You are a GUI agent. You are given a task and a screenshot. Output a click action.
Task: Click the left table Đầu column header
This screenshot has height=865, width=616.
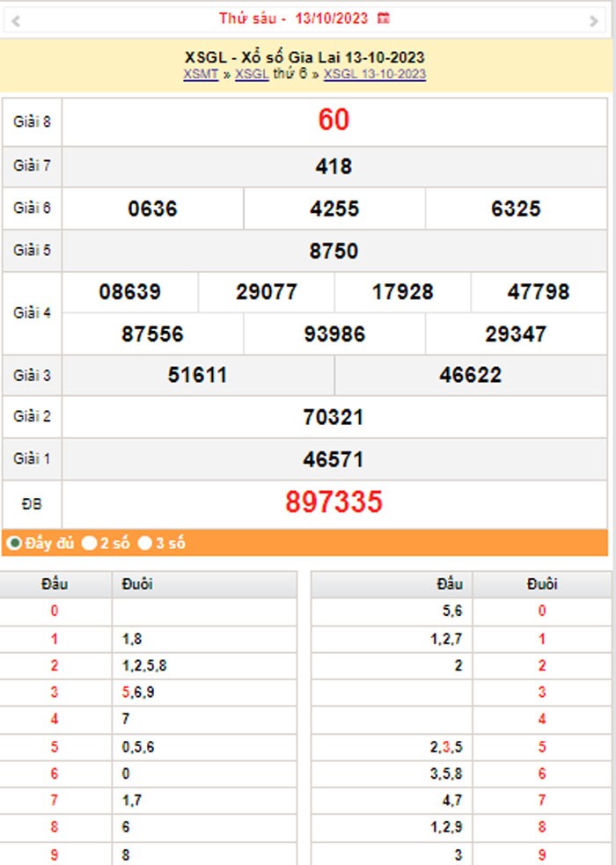[x=54, y=583]
